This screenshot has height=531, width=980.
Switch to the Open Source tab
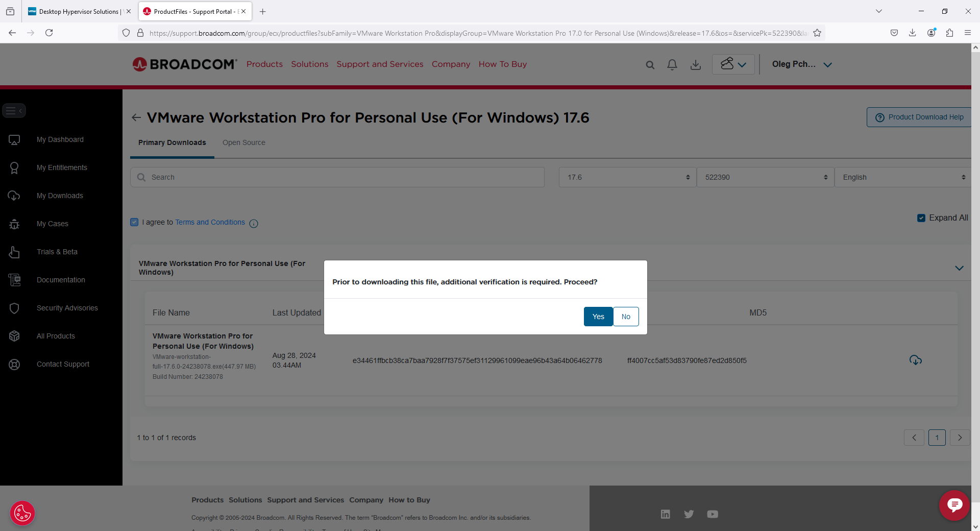pos(244,143)
